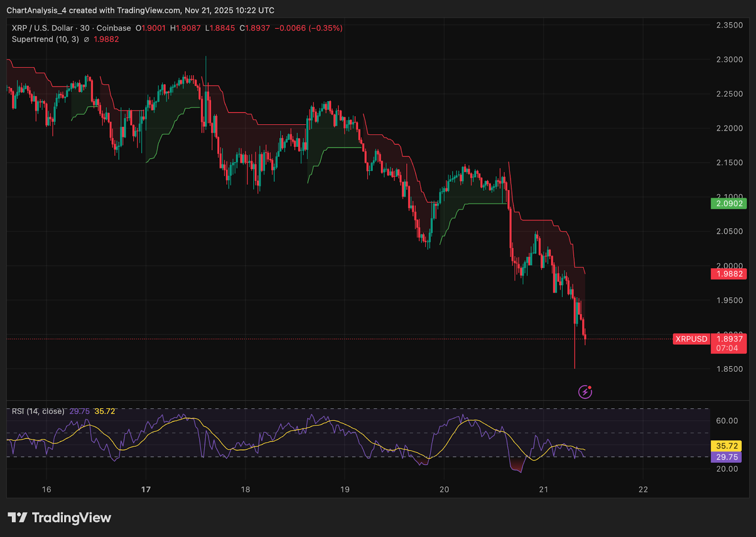Image resolution: width=756 pixels, height=537 pixels.
Task: Select the Coinbase exchange name in legend
Action: [113, 28]
